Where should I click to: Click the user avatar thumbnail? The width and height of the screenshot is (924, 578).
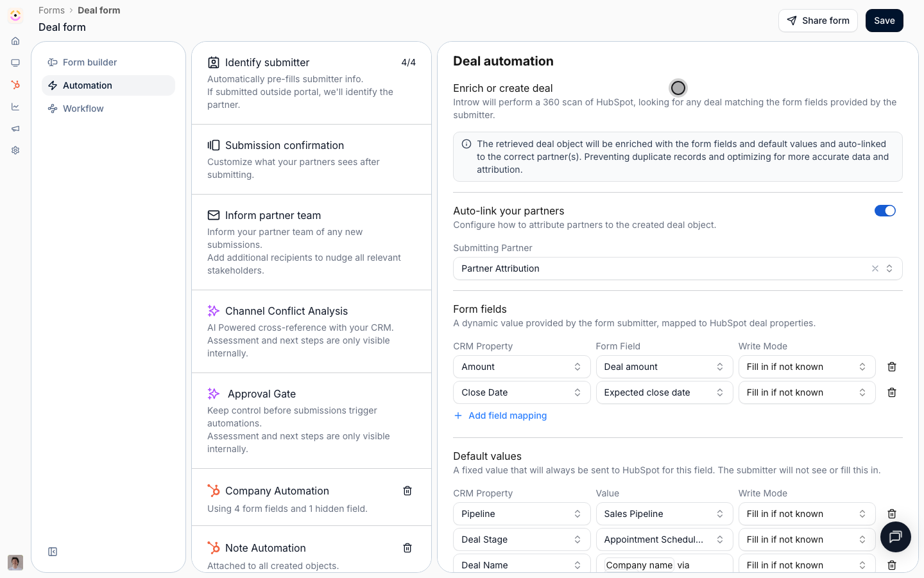coord(15,563)
